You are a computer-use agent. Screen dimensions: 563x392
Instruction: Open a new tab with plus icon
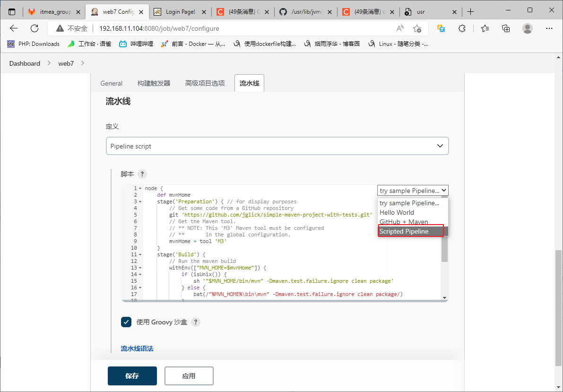coord(471,12)
